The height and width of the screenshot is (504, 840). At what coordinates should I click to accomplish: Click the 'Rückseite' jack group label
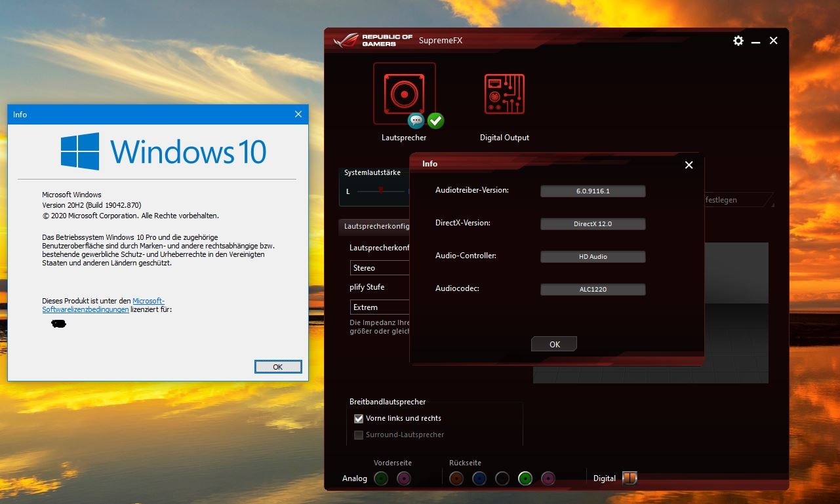coord(465,463)
